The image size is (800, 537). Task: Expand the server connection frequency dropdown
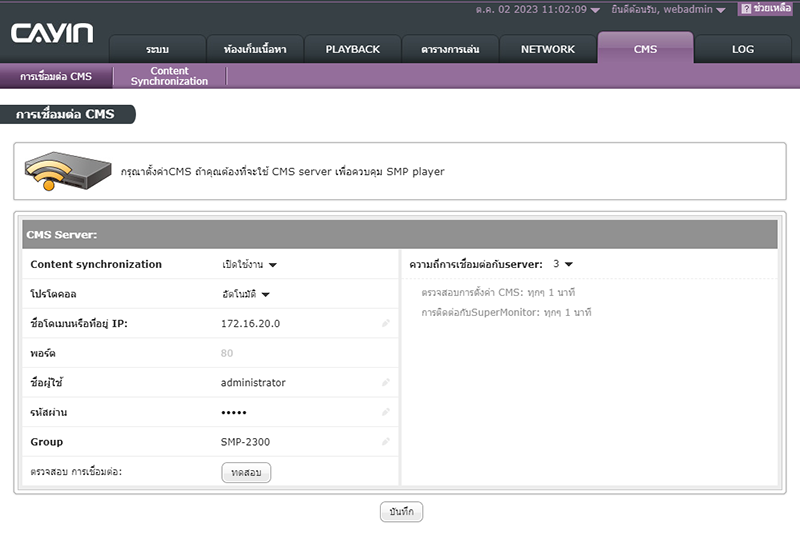[563, 265]
